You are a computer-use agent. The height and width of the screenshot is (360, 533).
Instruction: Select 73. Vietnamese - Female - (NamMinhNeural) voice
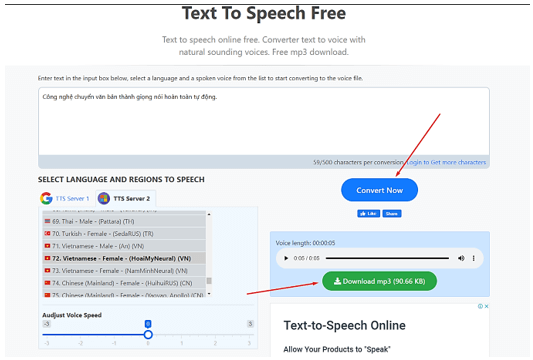pos(124,271)
